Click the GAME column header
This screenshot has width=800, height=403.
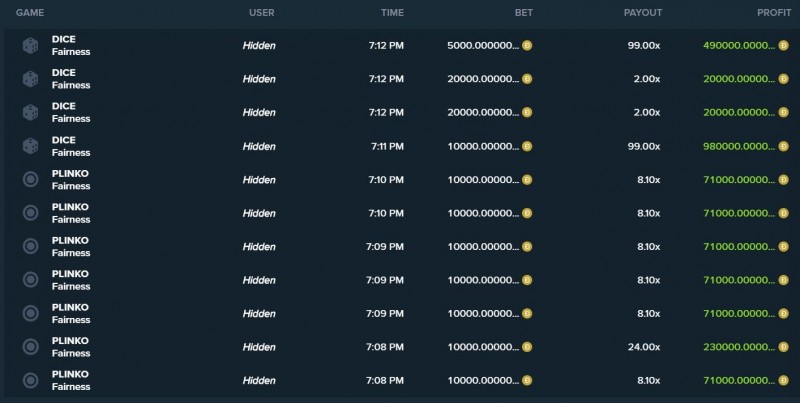[30, 13]
